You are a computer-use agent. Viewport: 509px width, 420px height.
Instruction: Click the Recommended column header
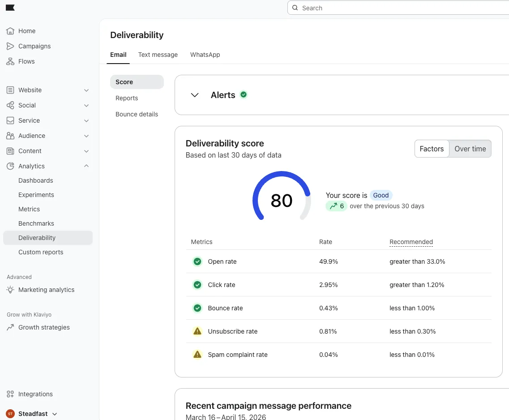coord(411,242)
